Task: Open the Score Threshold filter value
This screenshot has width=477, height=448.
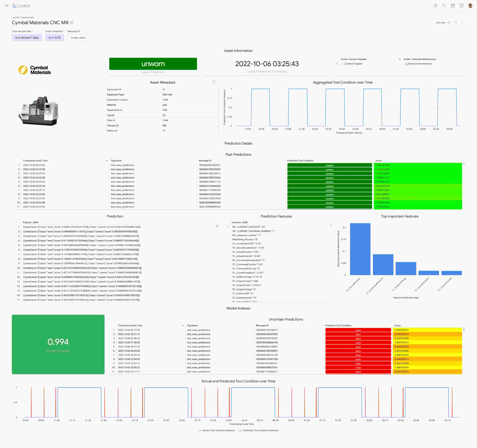Action: 54,38
